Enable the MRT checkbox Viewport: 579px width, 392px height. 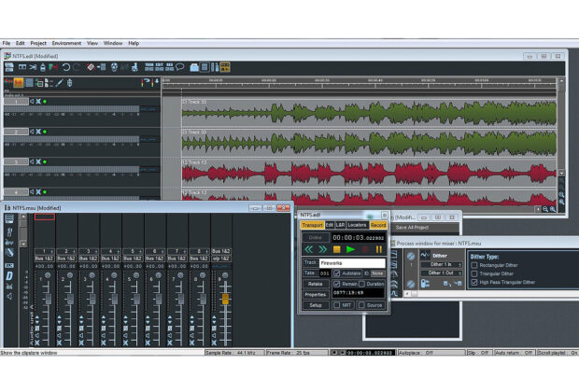coord(337,305)
